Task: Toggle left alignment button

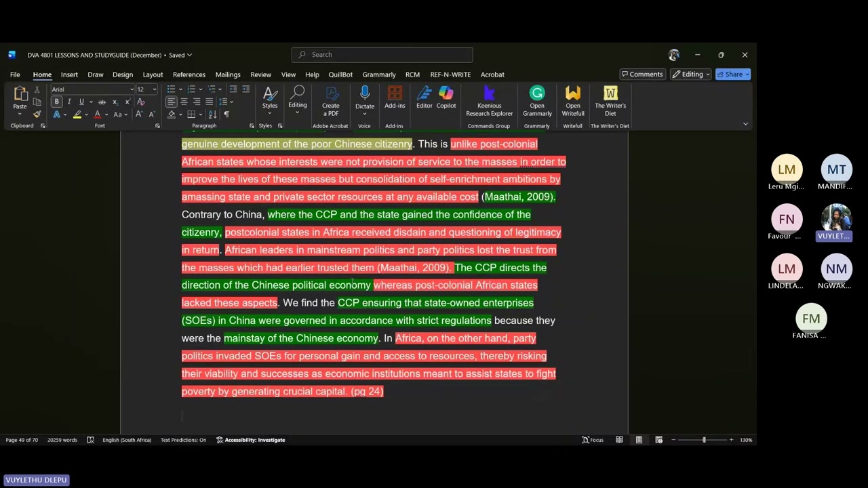Action: 171,102
